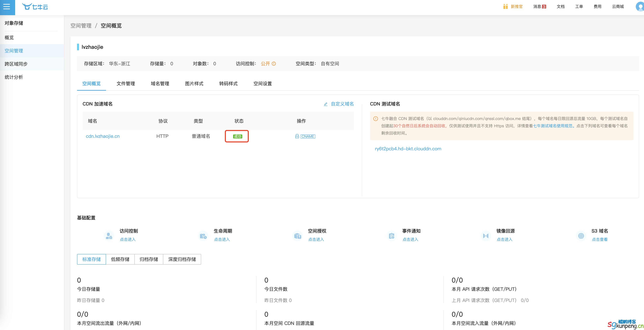Screen dimensions: 644x330
Task: Click the lock icon beside CNAME
Action: click(x=297, y=136)
